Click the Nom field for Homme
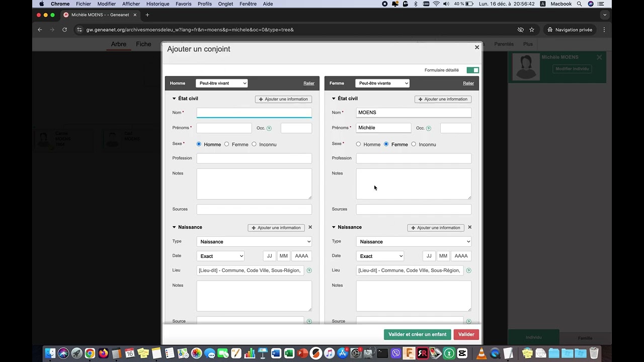The height and width of the screenshot is (362, 644). pyautogui.click(x=254, y=113)
